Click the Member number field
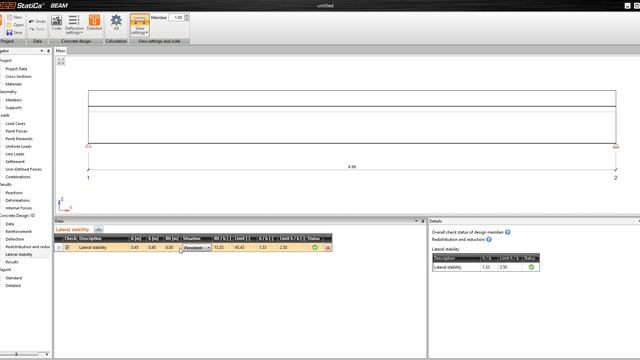This screenshot has height=360, width=640. pos(177,18)
